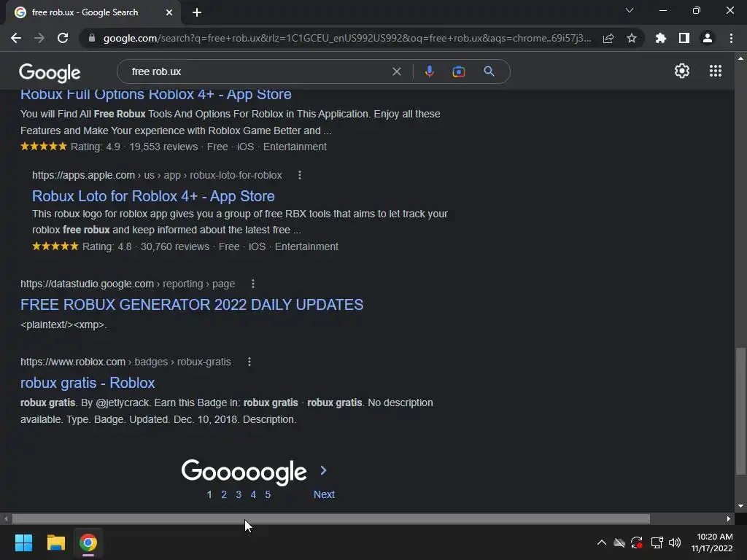Open Chrome's three-dot menu

[x=731, y=38]
